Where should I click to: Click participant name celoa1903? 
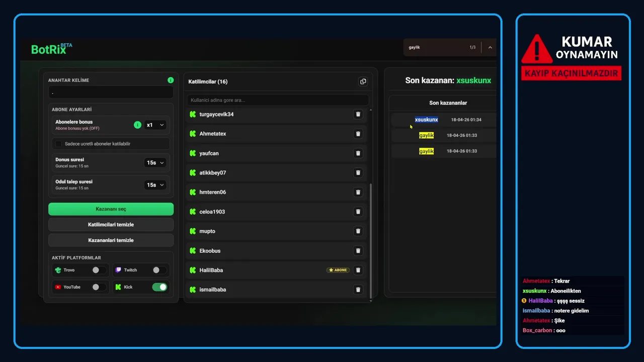point(212,212)
